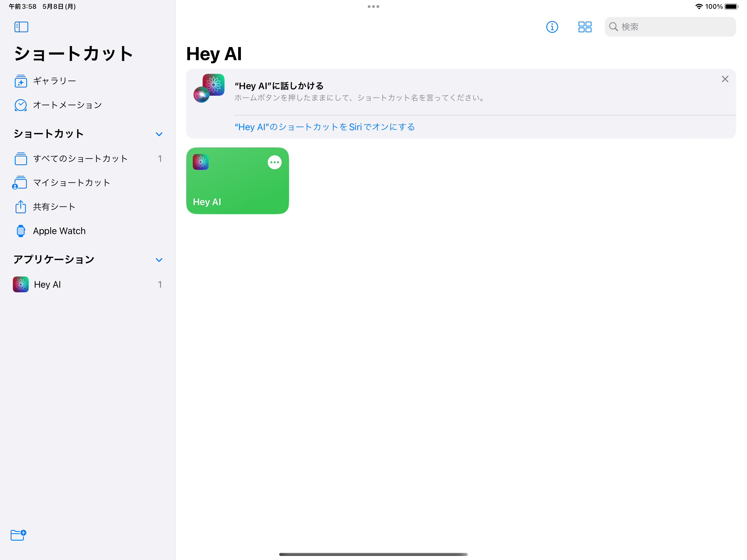Toggle the sidebar panel icon
The height and width of the screenshot is (560, 747).
pyautogui.click(x=21, y=27)
